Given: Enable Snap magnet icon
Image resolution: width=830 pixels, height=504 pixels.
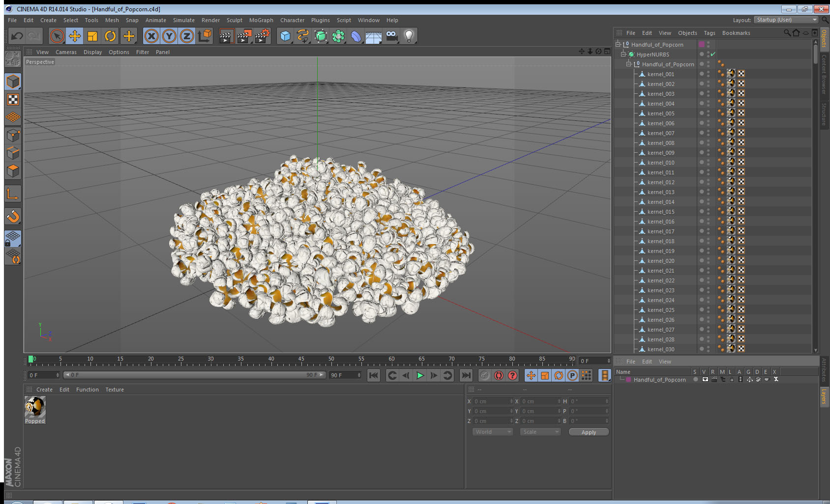Looking at the screenshot, I should pyautogui.click(x=13, y=216).
